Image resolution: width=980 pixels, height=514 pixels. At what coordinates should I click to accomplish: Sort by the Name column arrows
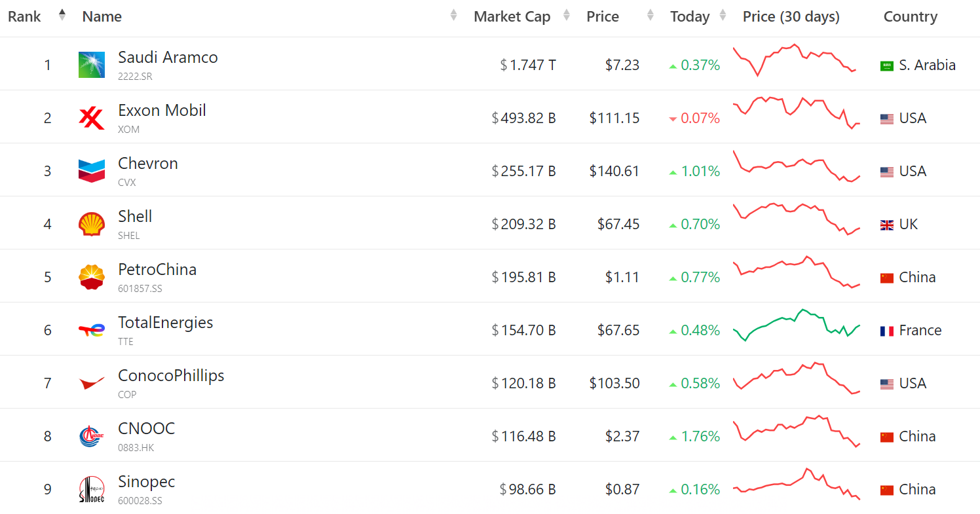tap(453, 15)
